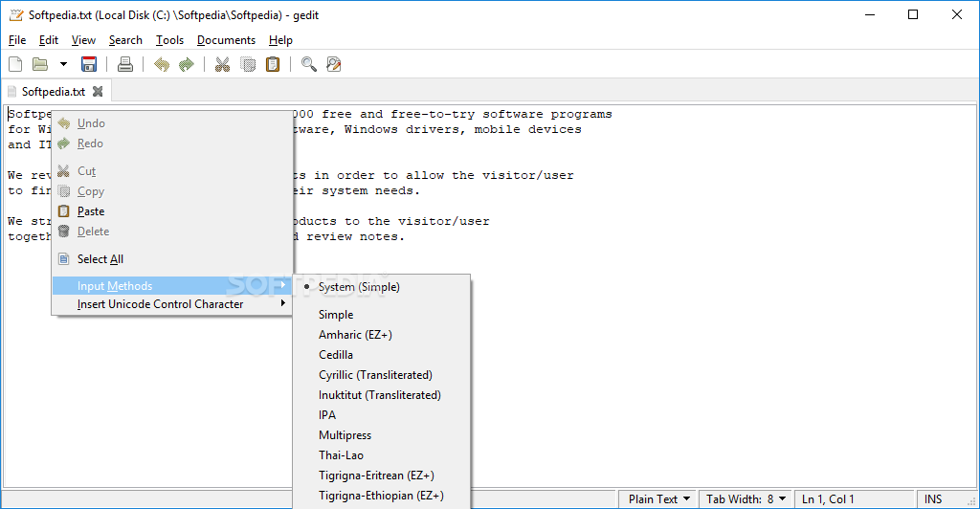The width and height of the screenshot is (980, 509).
Task: Close the Softpedia.txt tab
Action: pyautogui.click(x=98, y=91)
